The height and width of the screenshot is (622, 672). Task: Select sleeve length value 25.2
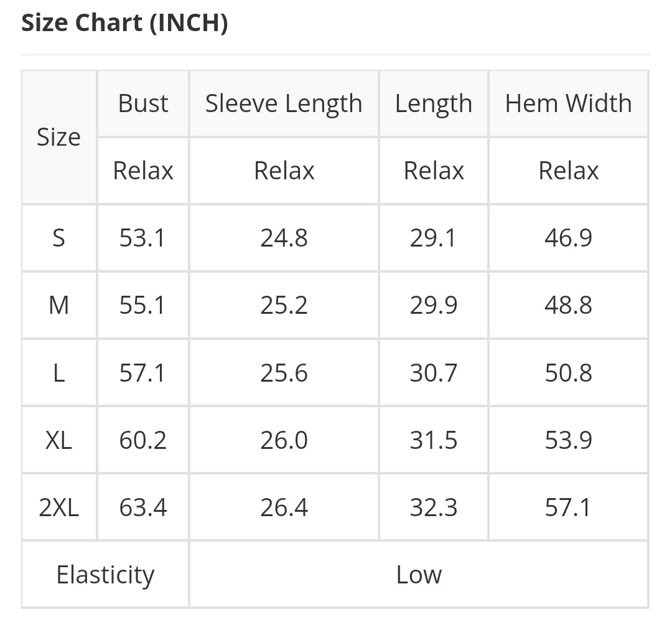click(x=284, y=306)
